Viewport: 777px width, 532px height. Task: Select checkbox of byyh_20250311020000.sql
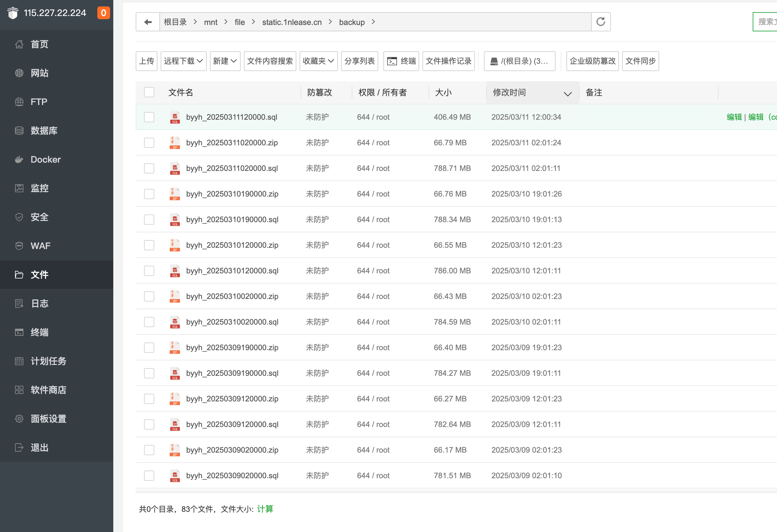coord(149,168)
